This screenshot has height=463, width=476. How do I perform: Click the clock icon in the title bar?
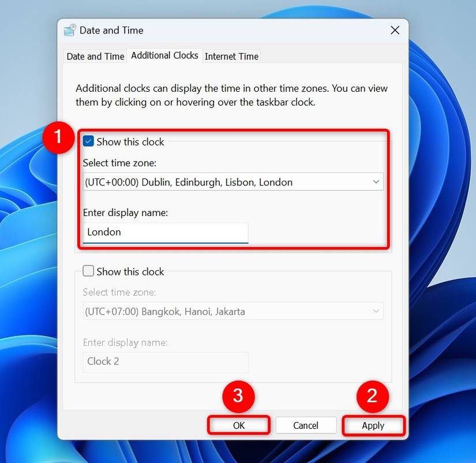[x=69, y=29]
